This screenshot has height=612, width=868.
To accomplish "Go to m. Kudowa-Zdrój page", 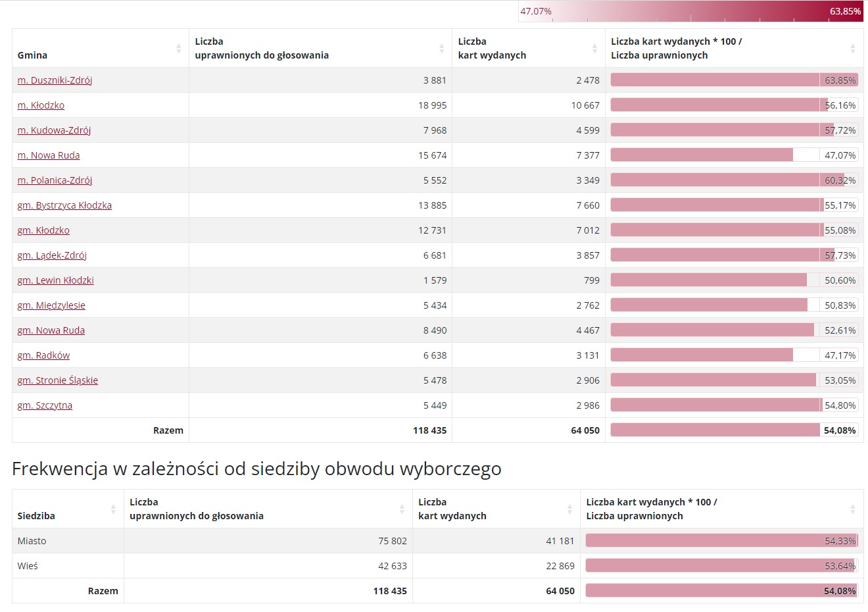I will (x=54, y=130).
